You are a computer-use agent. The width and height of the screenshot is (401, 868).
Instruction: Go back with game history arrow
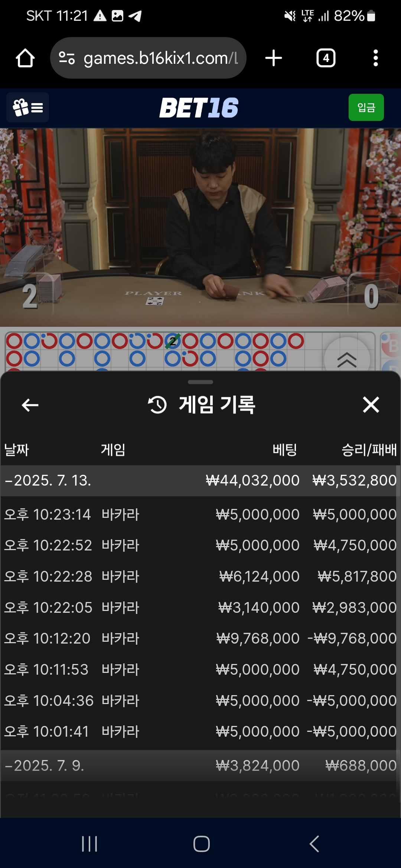[30, 405]
